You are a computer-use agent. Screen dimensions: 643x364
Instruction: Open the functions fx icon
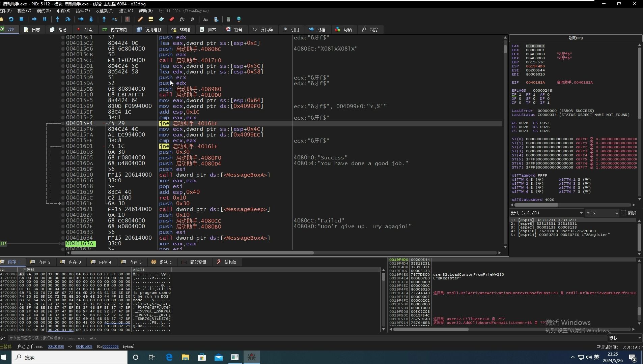pyautogui.click(x=182, y=19)
